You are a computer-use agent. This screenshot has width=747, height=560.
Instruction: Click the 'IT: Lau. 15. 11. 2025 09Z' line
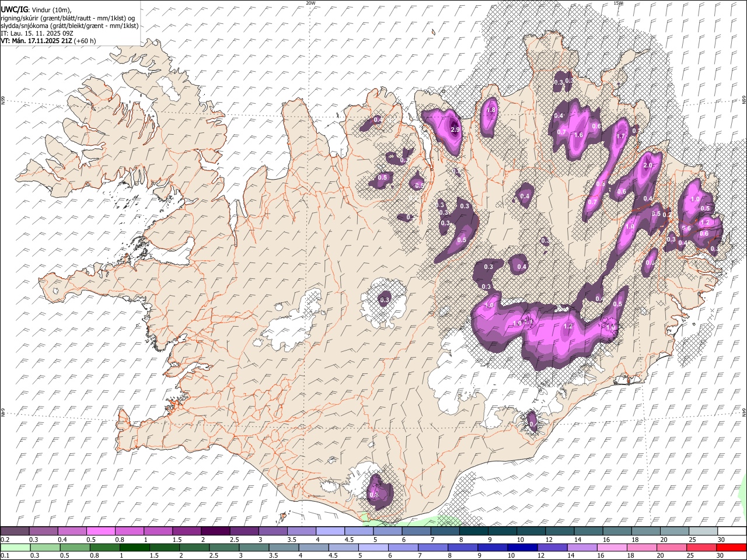pos(37,33)
